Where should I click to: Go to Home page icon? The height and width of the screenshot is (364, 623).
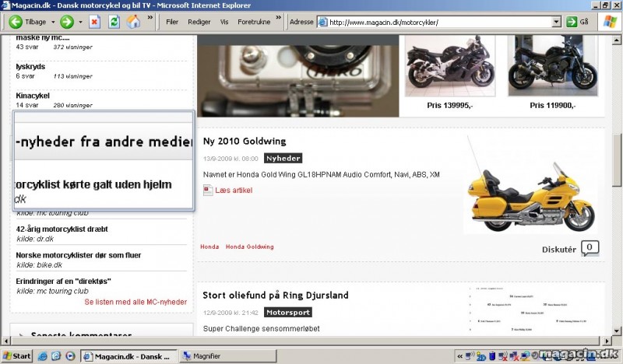[133, 22]
